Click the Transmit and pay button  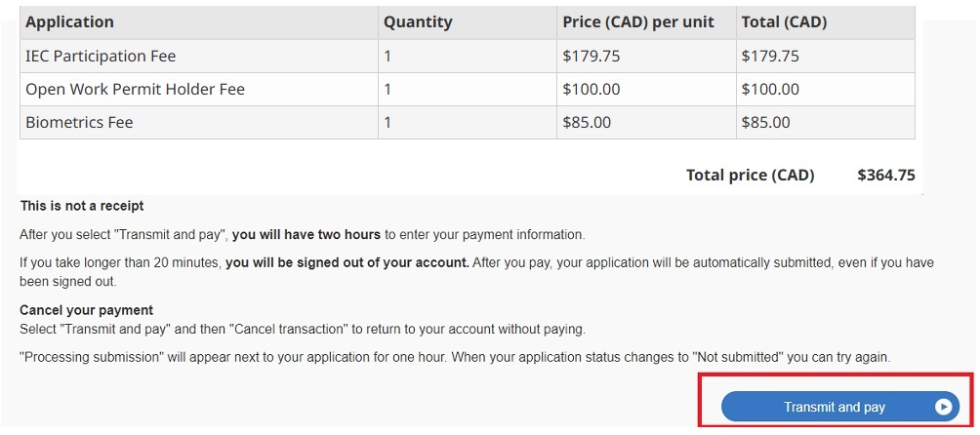tap(840, 407)
